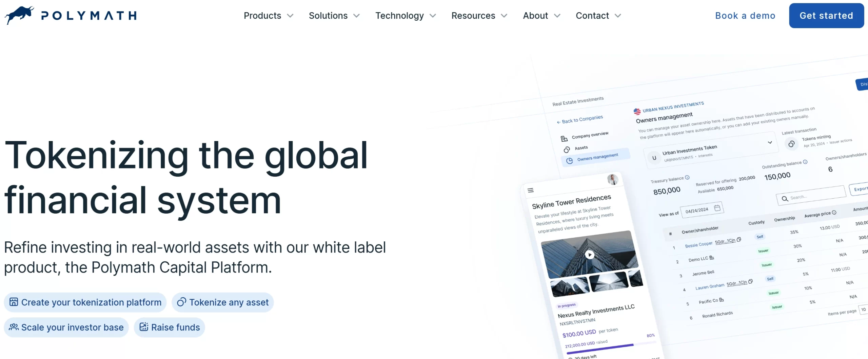The width and height of the screenshot is (868, 359).
Task: Follow the Book a demo link
Action: [x=745, y=16]
